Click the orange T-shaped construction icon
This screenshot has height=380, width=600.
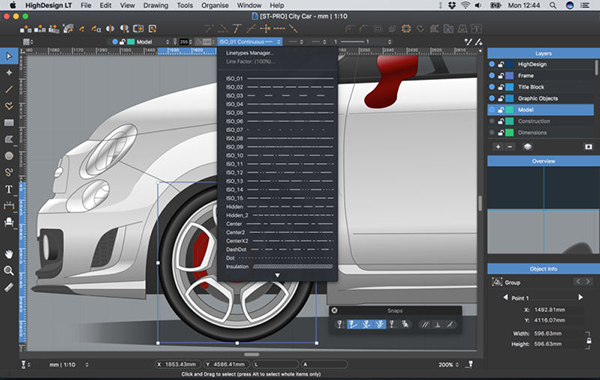click(237, 29)
